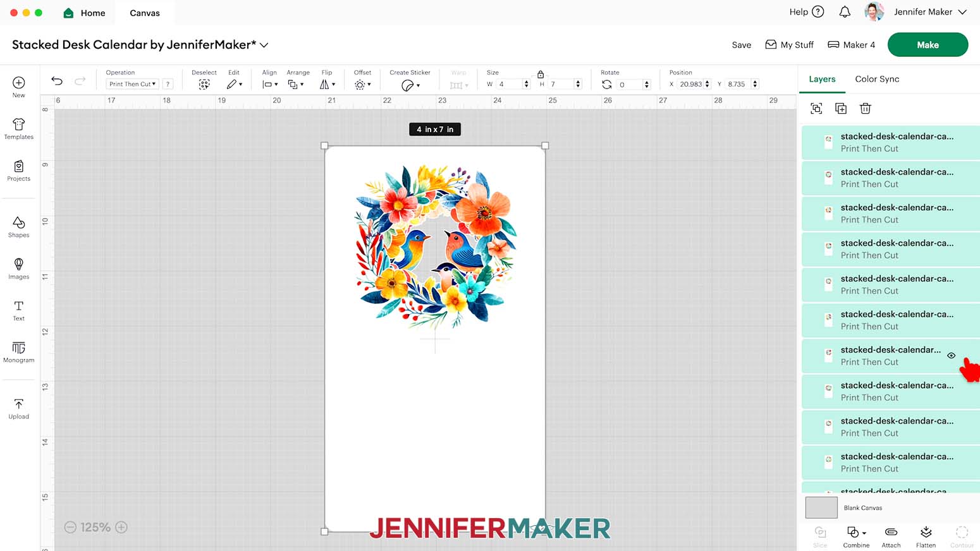This screenshot has width=980, height=551.
Task: Select the Maker 4 machine
Action: (x=851, y=45)
